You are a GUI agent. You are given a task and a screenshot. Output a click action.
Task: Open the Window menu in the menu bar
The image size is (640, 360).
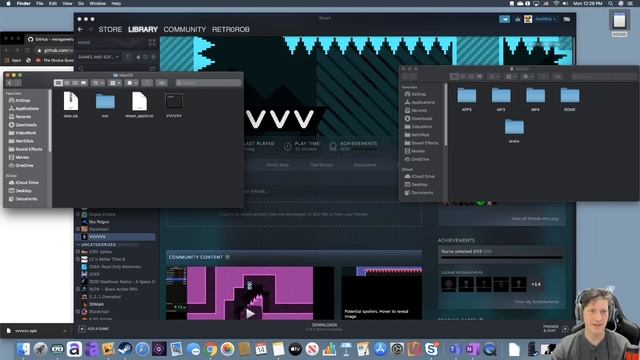tap(98, 3)
